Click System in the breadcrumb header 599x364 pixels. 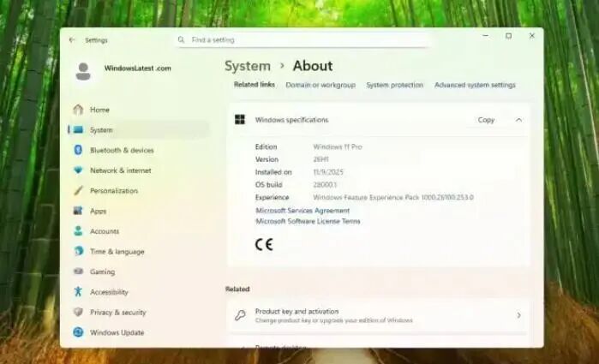tap(247, 66)
